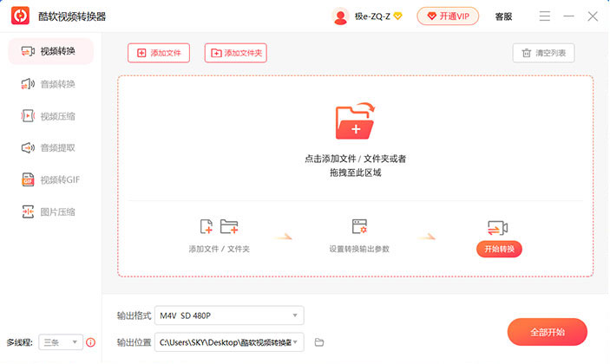Viewport: 610px width, 364px height.
Task: Click the add file step icon
Action: click(x=207, y=226)
